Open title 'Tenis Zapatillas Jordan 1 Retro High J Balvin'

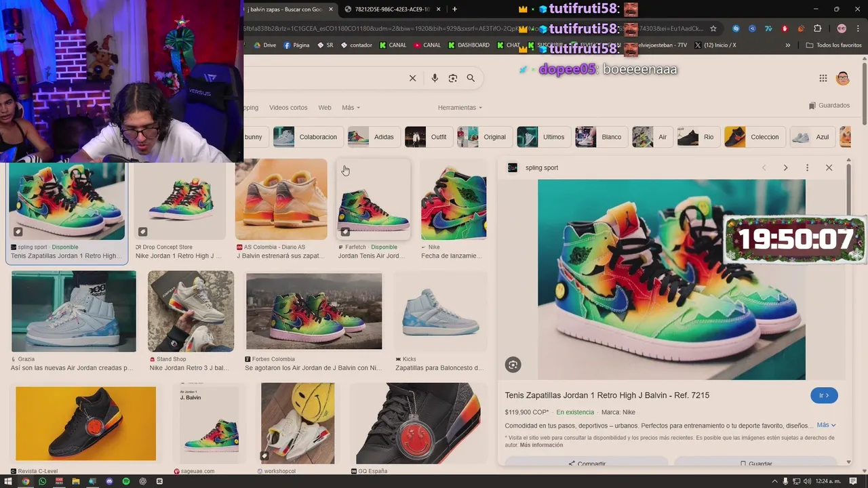coord(607,395)
